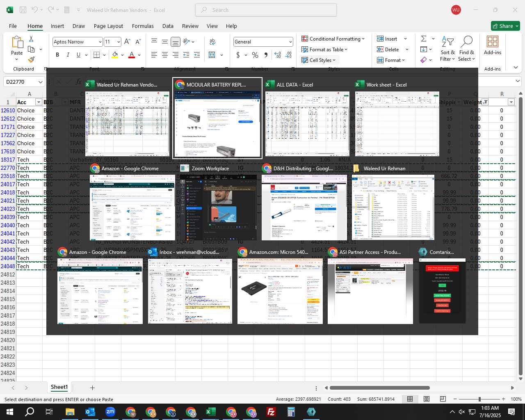
Task: Open Outlook from the taskbar
Action: [x=90, y=412]
